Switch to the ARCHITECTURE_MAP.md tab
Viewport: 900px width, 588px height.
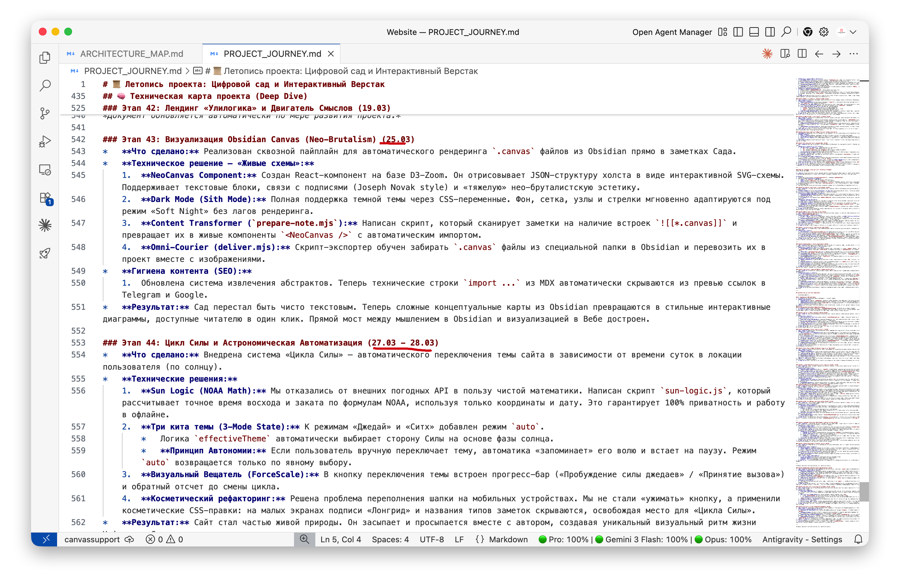[x=131, y=54]
